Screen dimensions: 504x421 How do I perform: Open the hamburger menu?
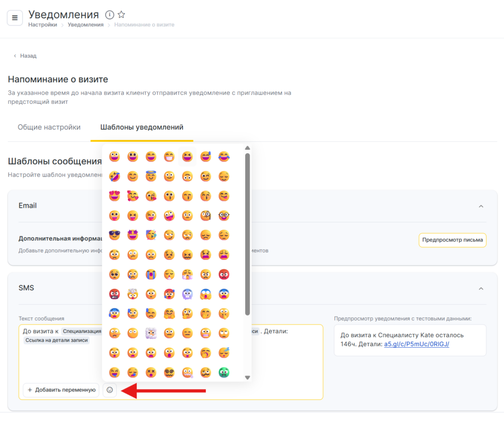coord(15,18)
